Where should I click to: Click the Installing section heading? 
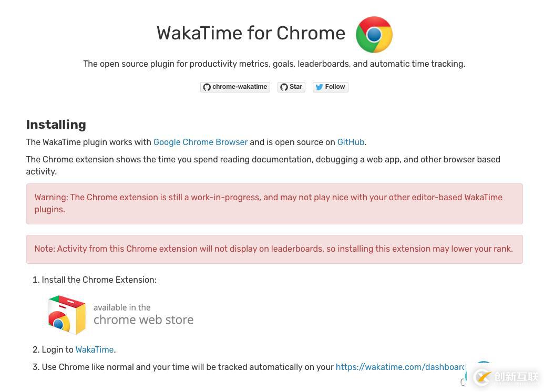(x=56, y=125)
